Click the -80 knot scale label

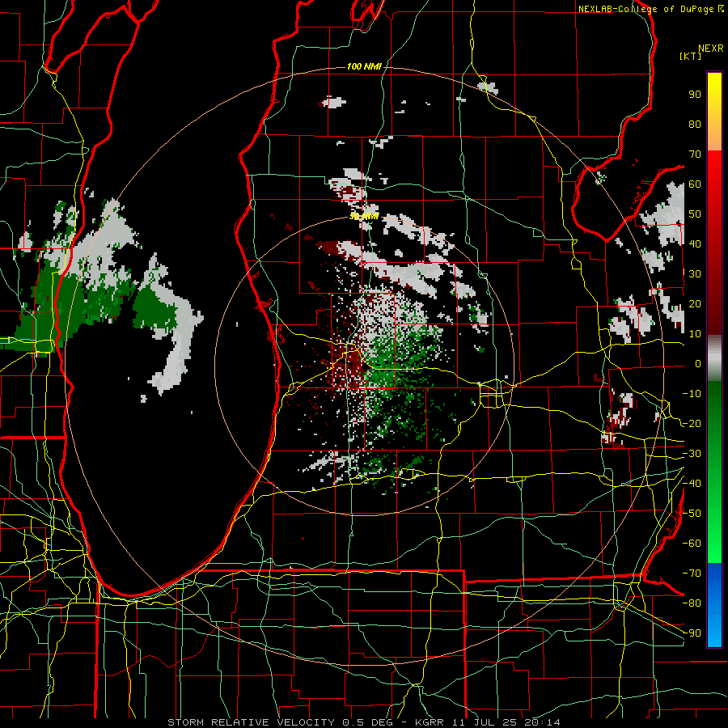pyautogui.click(x=692, y=603)
